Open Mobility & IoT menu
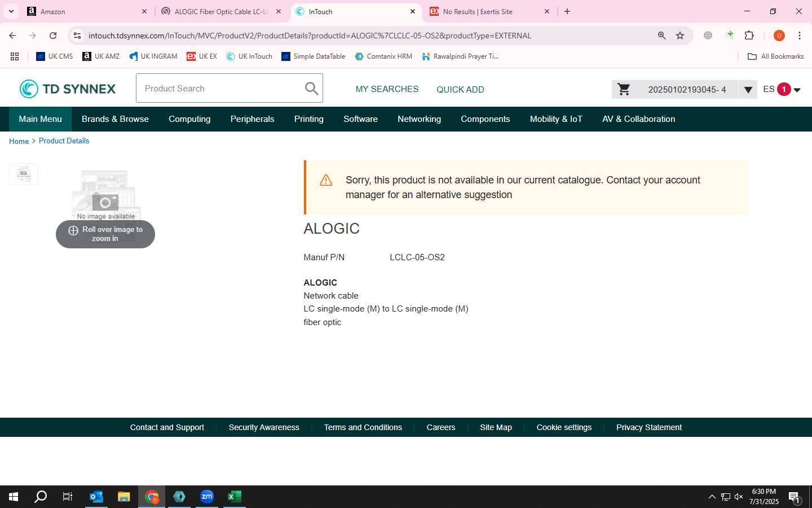This screenshot has width=812, height=508. (556, 119)
